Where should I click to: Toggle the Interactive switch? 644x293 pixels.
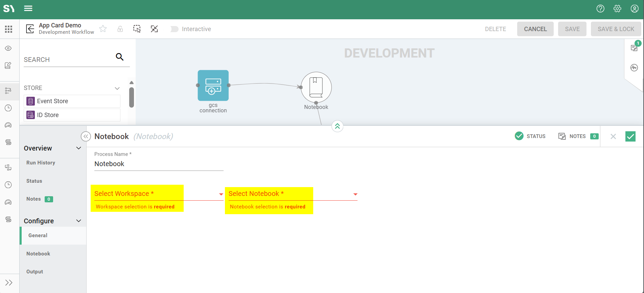coord(175,29)
